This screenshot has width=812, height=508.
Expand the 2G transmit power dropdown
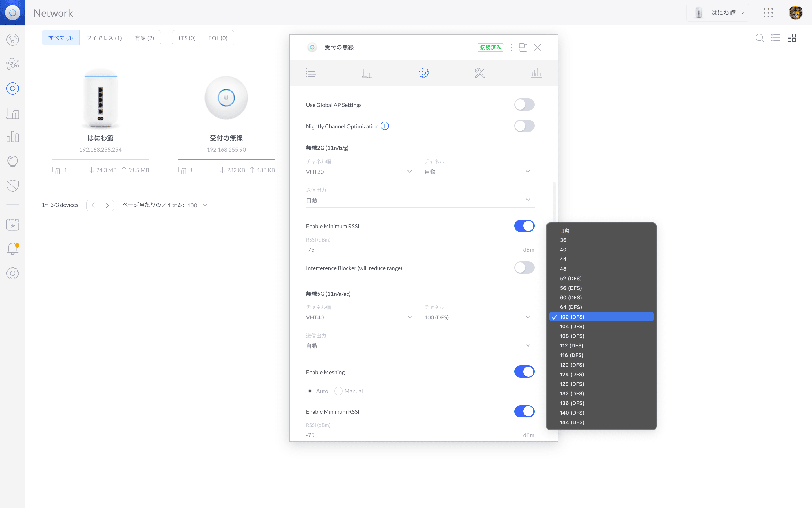click(420, 200)
